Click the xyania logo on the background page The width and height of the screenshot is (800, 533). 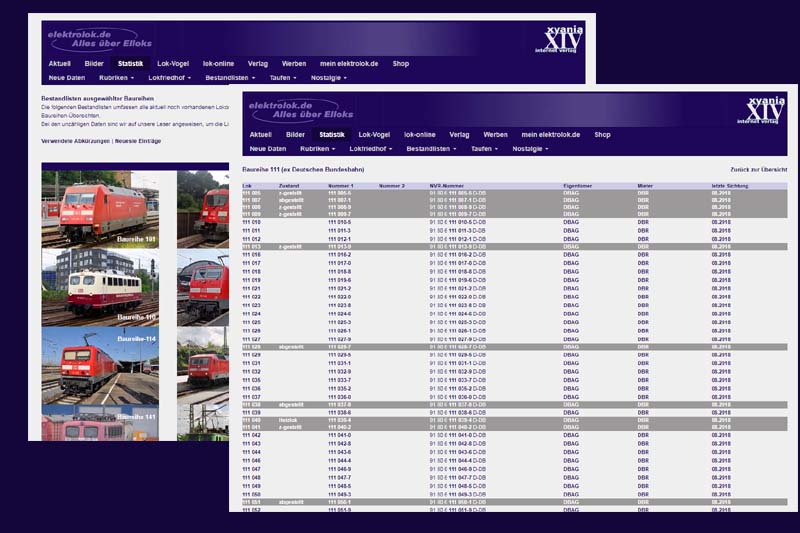point(559,38)
